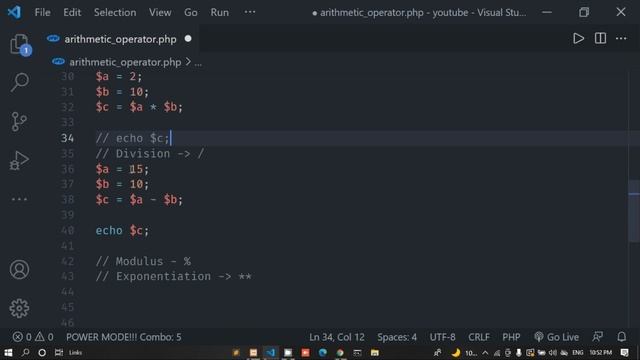Split the editor to the right
Image resolution: width=640 pixels, height=360 pixels.
(600, 38)
